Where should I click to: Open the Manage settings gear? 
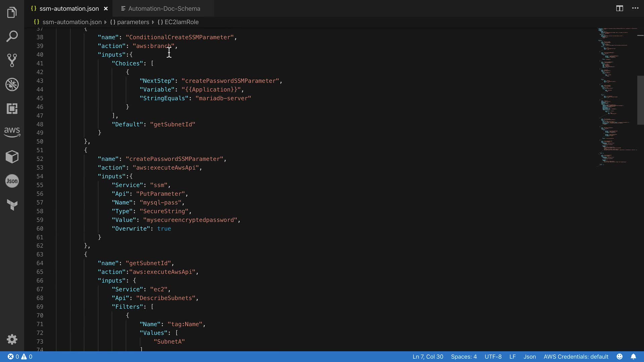click(12, 339)
